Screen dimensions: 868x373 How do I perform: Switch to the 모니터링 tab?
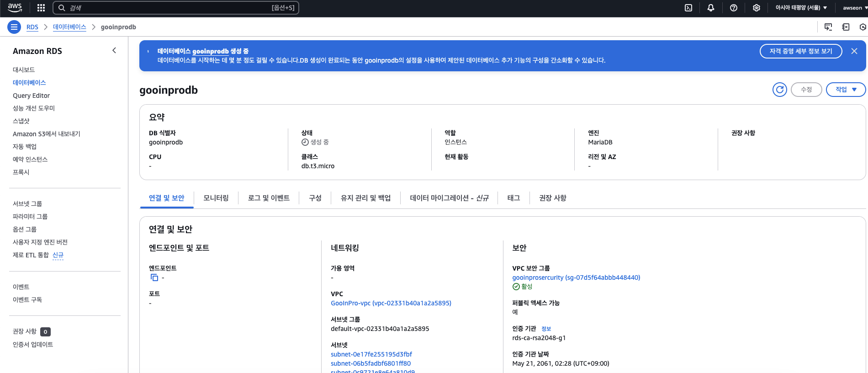click(x=216, y=198)
